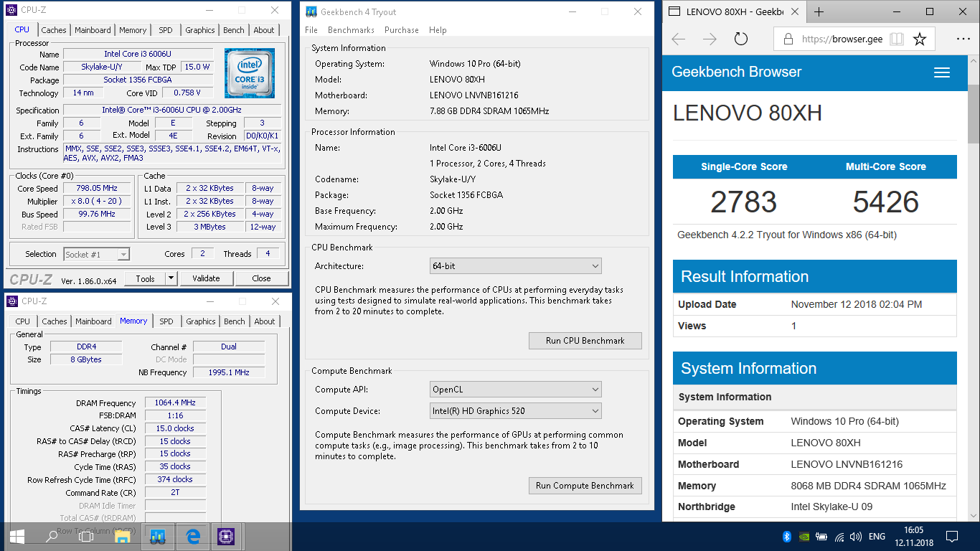
Task: Open About tab in top CPU-Z
Action: click(264, 30)
